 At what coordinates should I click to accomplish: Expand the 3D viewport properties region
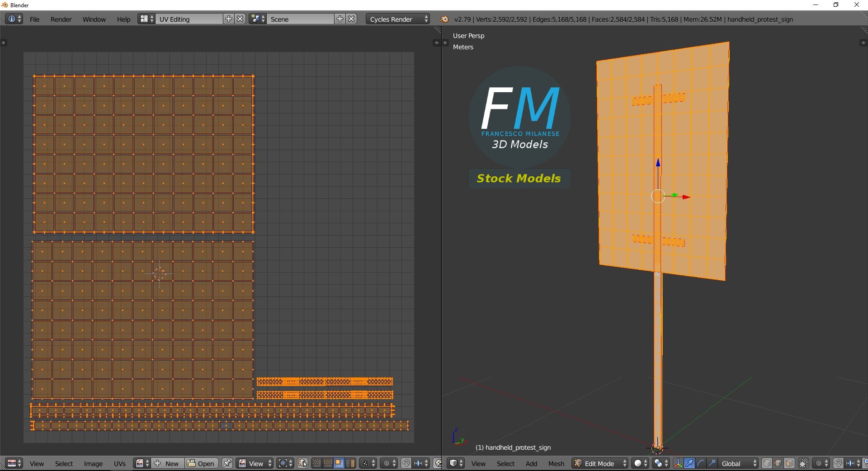tap(863, 42)
